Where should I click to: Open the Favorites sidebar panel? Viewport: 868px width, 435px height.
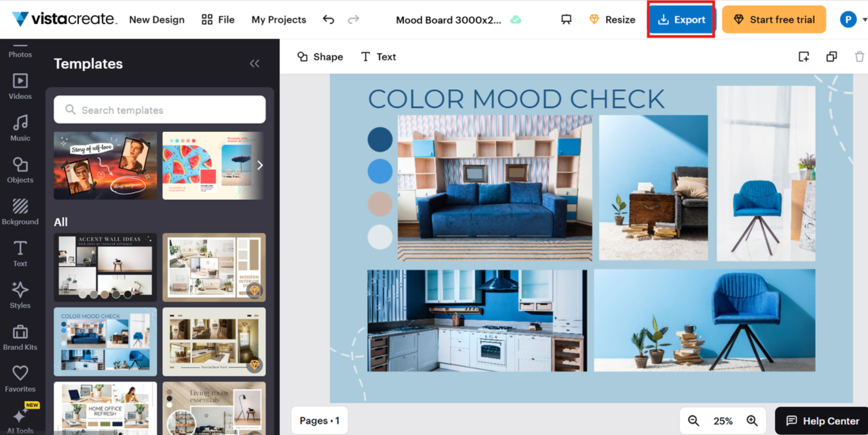(20, 379)
